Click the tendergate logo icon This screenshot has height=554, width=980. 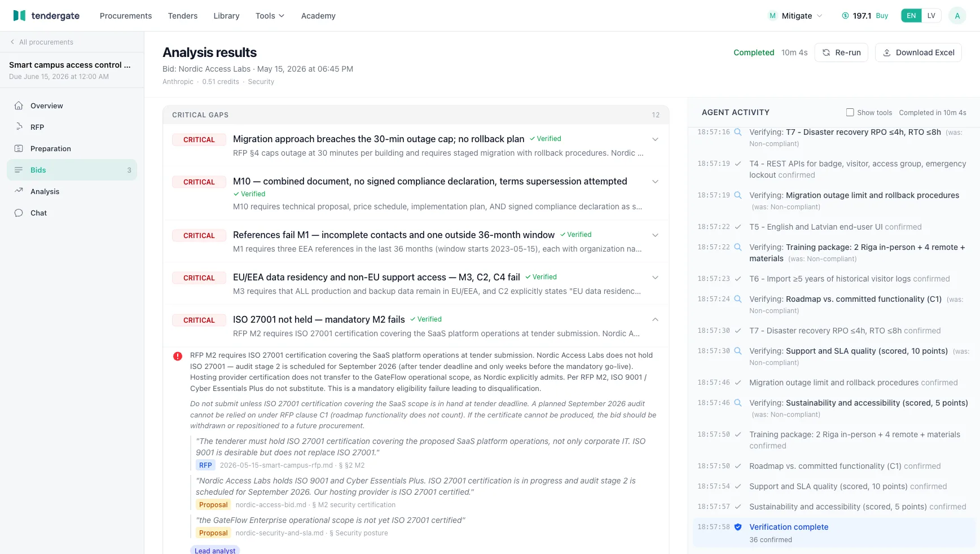tap(19, 16)
